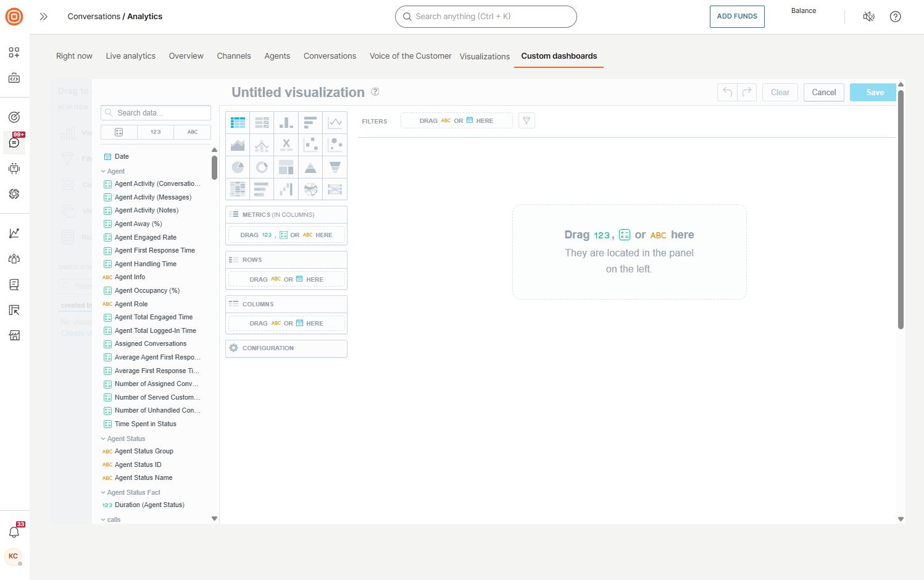Toggle the ABC attribute data filter
The image size is (924, 580).
(192, 132)
